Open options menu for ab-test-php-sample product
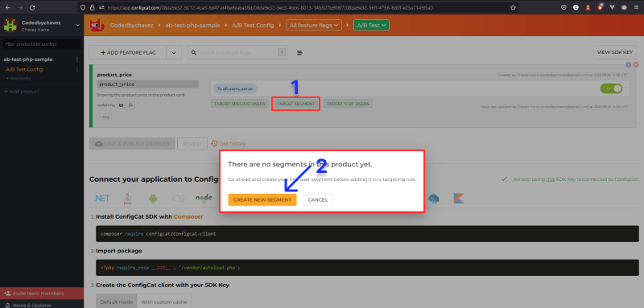 point(76,60)
